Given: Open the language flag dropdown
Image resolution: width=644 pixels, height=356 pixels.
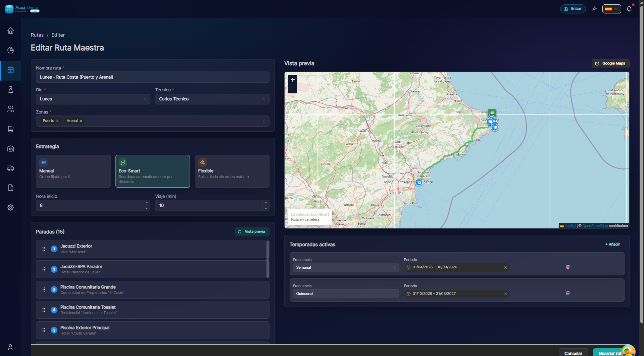Looking at the screenshot, I should click(611, 9).
